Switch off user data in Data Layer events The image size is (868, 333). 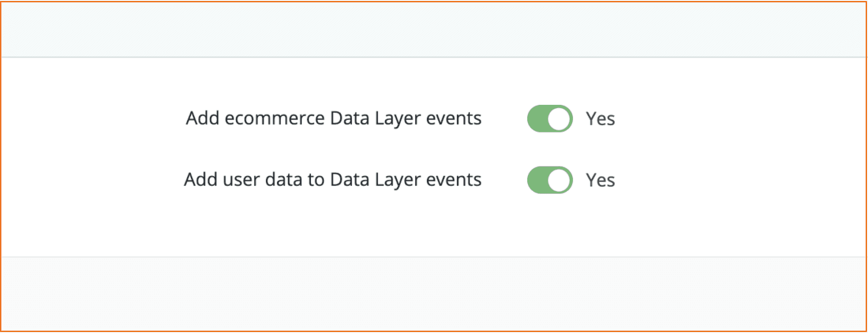pyautogui.click(x=550, y=180)
